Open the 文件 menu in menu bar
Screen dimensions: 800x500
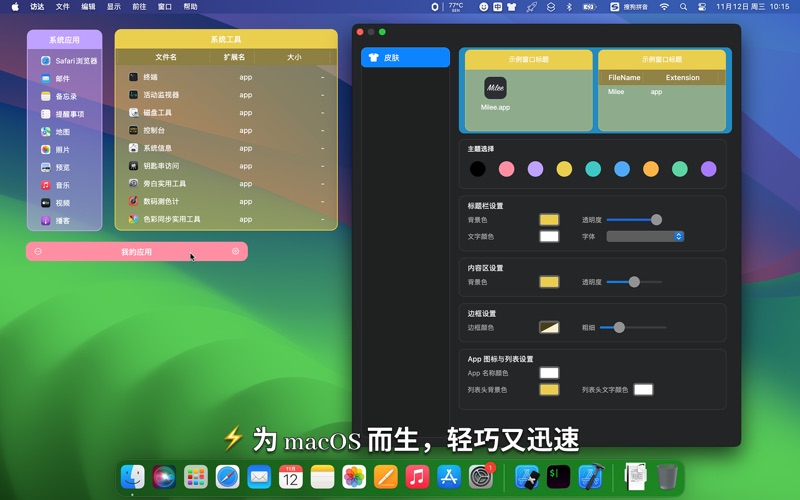[63, 6]
